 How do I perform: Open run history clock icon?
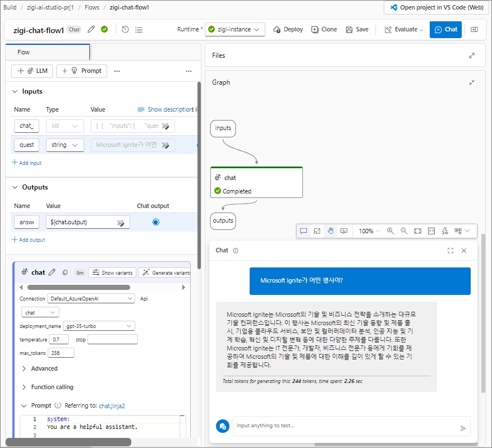tap(125, 30)
